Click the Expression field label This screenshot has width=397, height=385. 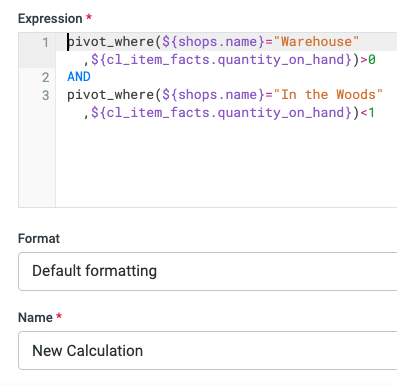coord(50,19)
